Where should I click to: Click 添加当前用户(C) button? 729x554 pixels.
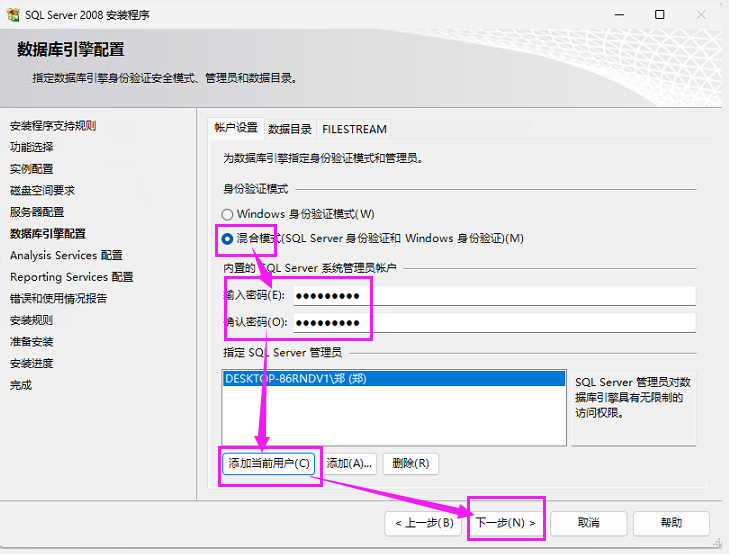[x=269, y=463]
